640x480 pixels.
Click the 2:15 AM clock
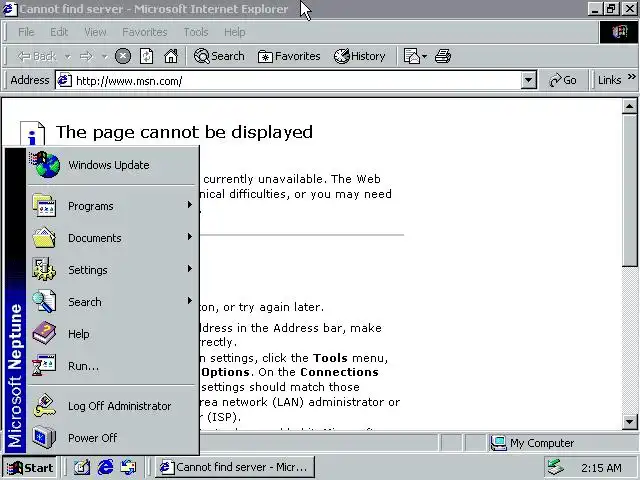[601, 468]
